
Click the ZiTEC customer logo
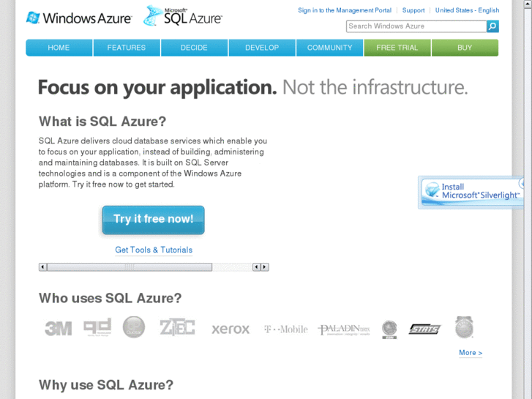coord(177,328)
